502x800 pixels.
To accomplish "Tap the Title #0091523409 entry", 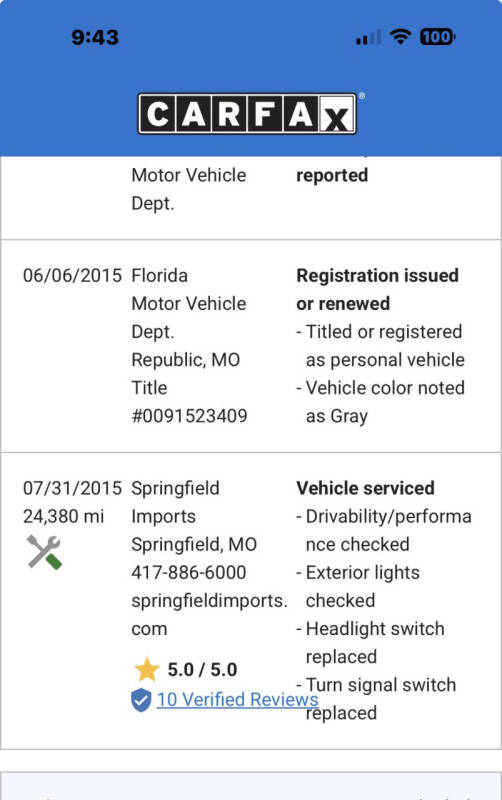I will click(x=189, y=402).
